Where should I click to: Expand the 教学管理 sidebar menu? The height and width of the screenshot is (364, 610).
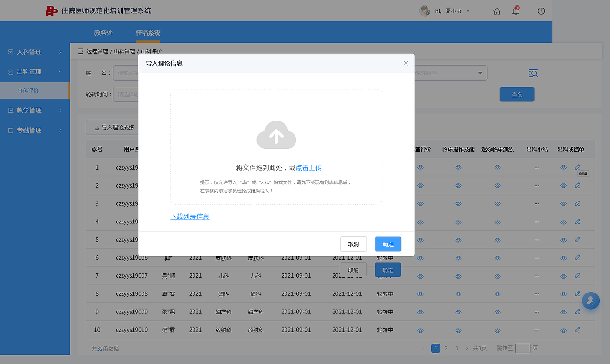coord(29,110)
